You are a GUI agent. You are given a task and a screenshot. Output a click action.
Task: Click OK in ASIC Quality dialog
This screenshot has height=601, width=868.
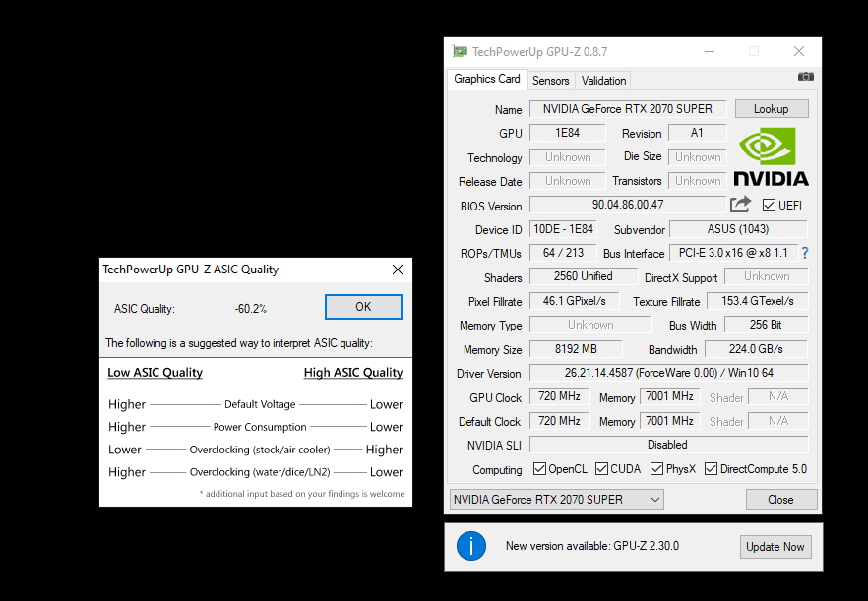363,307
